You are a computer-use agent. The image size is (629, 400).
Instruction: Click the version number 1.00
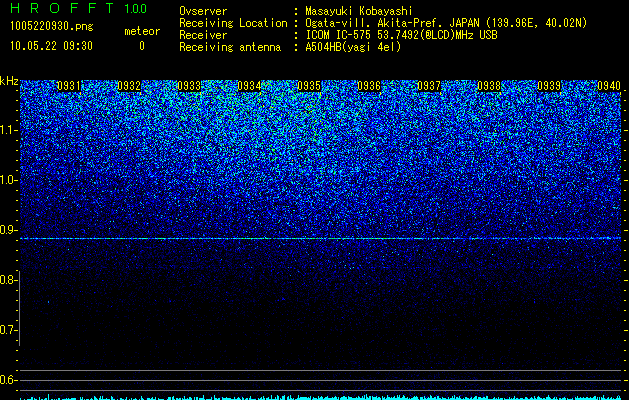135,9
